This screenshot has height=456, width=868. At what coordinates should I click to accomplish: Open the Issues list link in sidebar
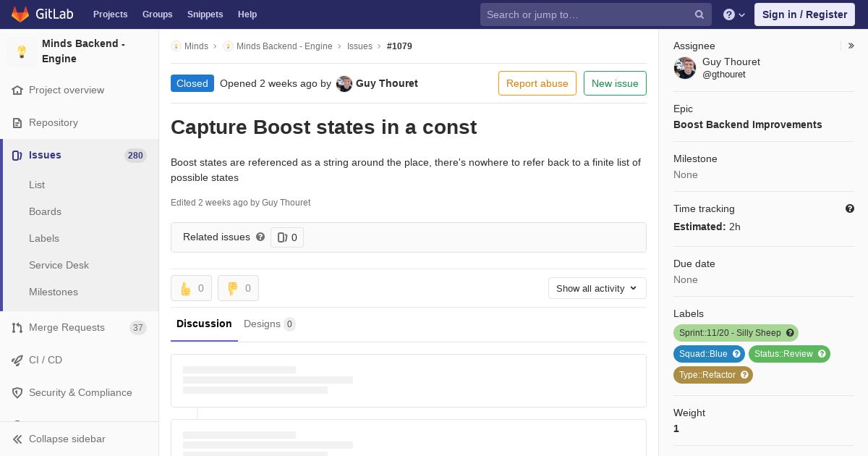click(x=37, y=185)
